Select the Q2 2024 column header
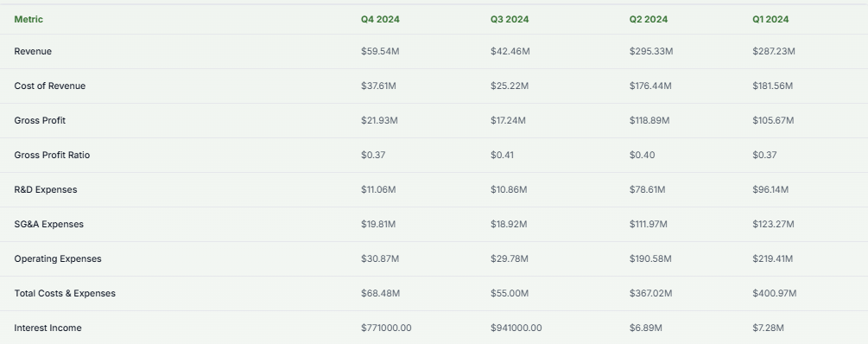The image size is (868, 344). point(649,19)
